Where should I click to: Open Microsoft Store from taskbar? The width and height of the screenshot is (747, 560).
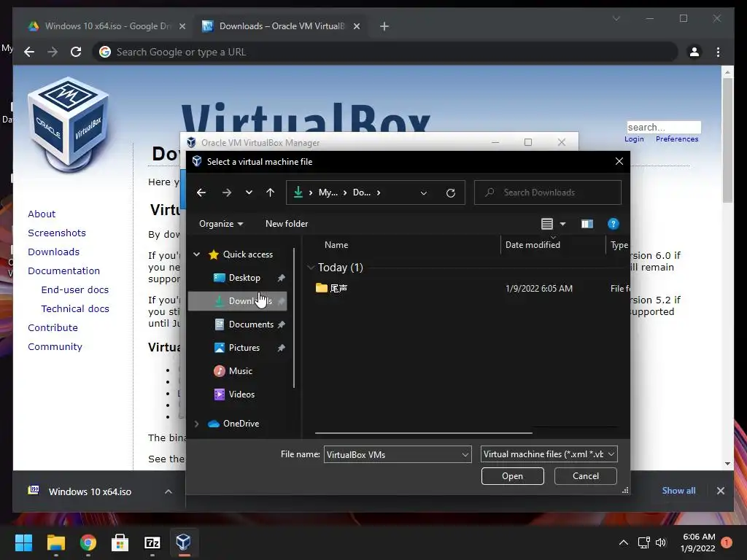[x=120, y=542]
